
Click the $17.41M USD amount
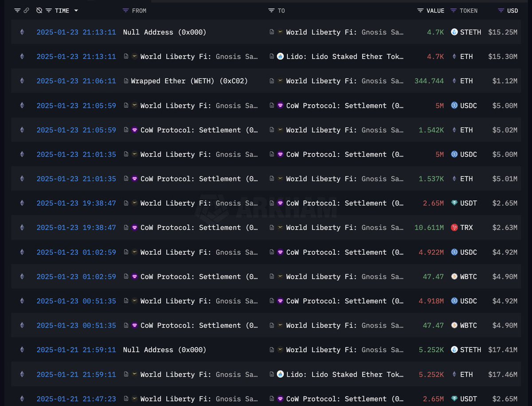coord(503,350)
